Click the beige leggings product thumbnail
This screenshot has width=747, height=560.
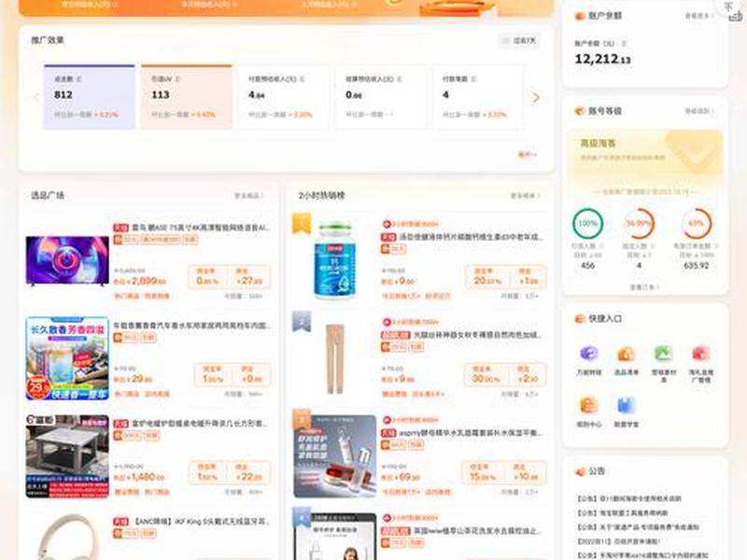(x=335, y=358)
